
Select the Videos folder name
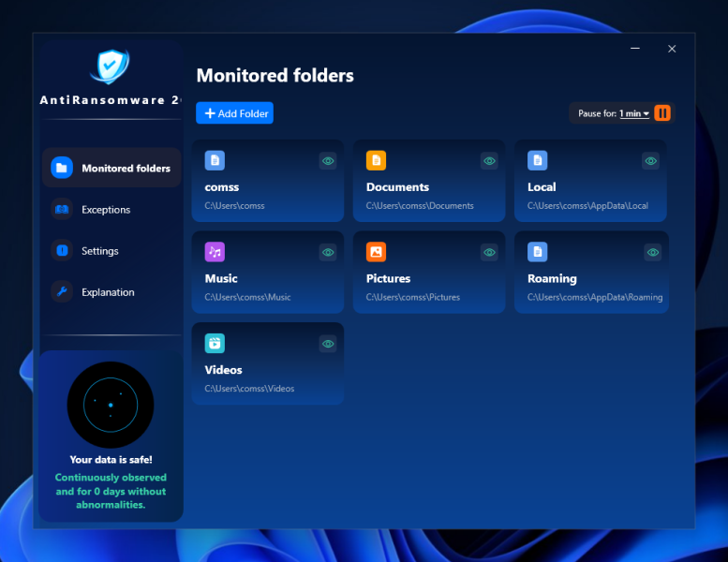tap(223, 370)
